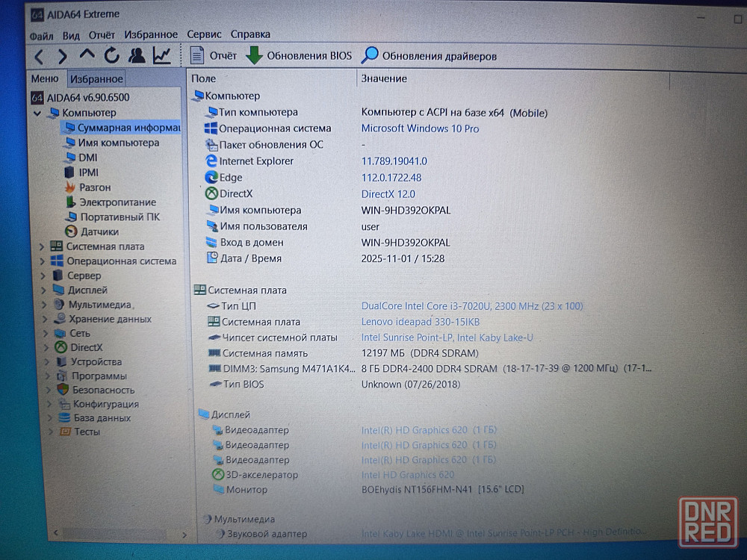Click the Поле column header
The width and height of the screenshot is (747, 560).
click(x=204, y=78)
